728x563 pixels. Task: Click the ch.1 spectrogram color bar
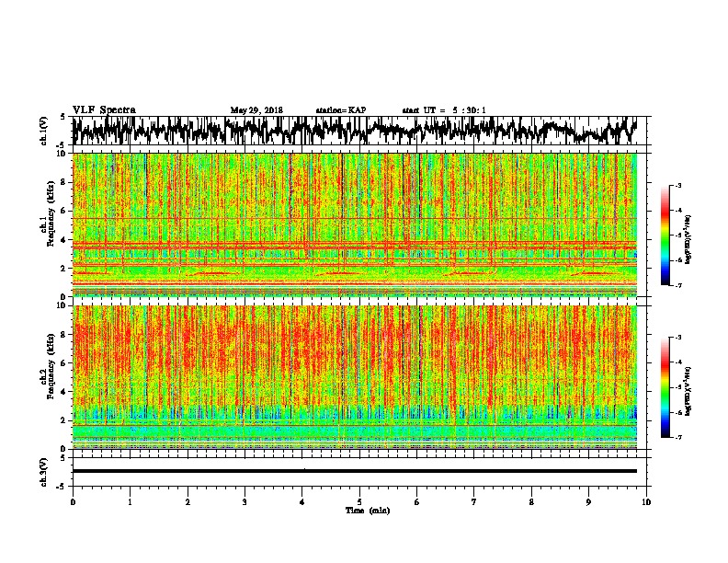pos(665,236)
